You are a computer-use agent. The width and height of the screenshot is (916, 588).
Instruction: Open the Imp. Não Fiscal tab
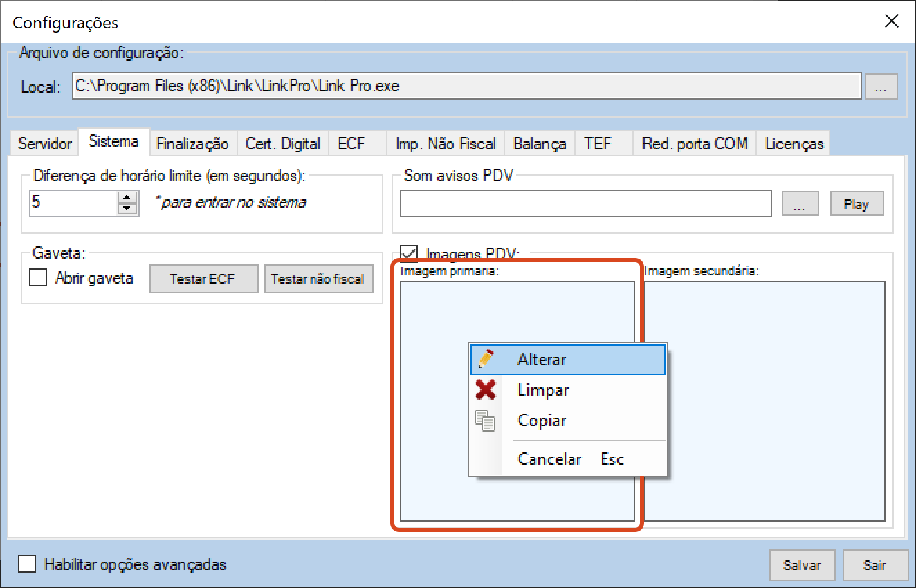point(446,144)
